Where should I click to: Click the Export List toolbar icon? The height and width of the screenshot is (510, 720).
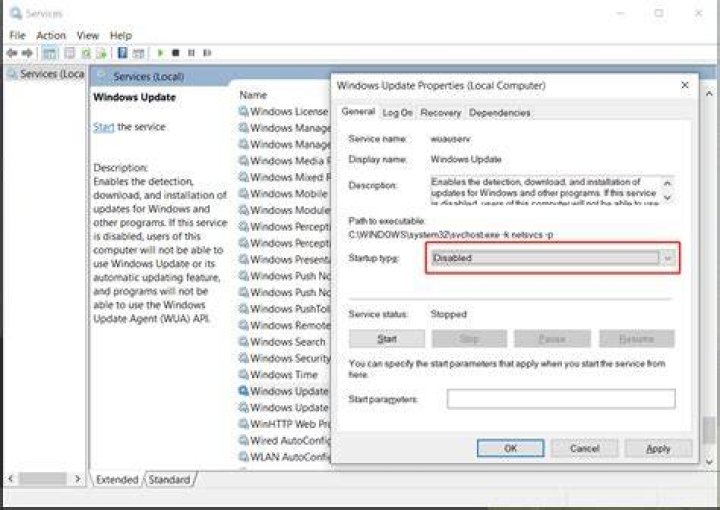[x=101, y=53]
